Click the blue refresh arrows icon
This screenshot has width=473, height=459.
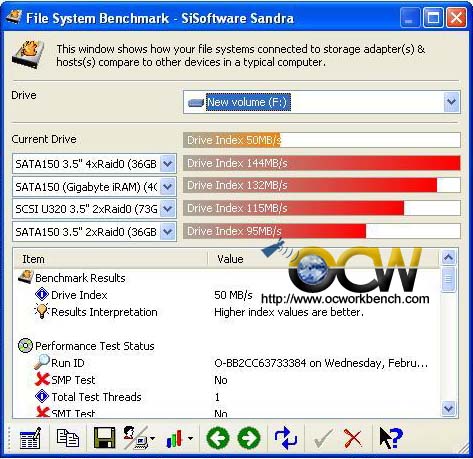click(286, 438)
